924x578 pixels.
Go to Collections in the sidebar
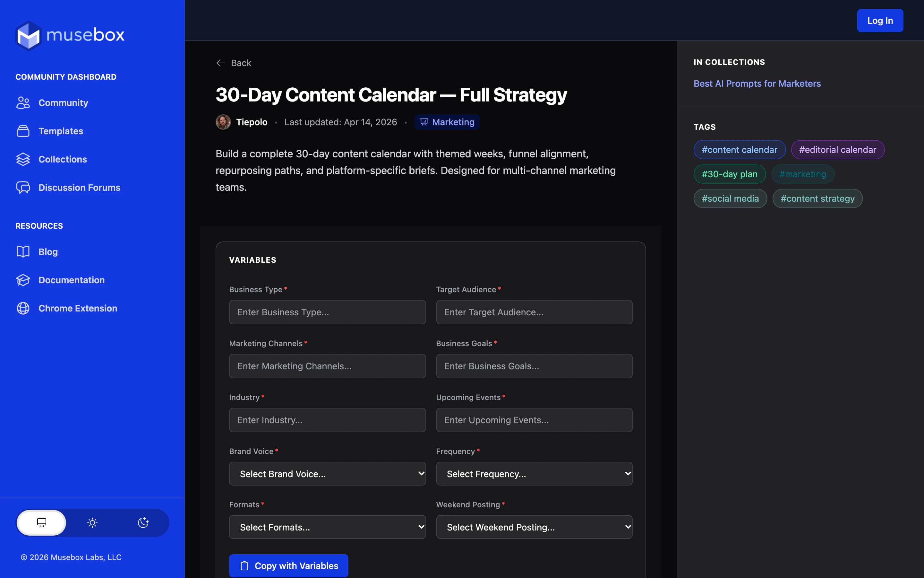(63, 159)
